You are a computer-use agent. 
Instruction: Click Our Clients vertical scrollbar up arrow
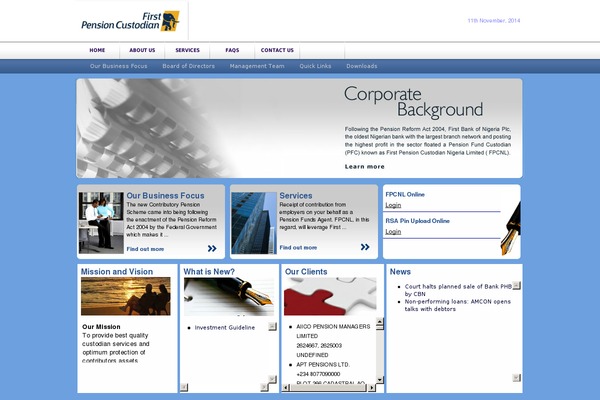380,322
